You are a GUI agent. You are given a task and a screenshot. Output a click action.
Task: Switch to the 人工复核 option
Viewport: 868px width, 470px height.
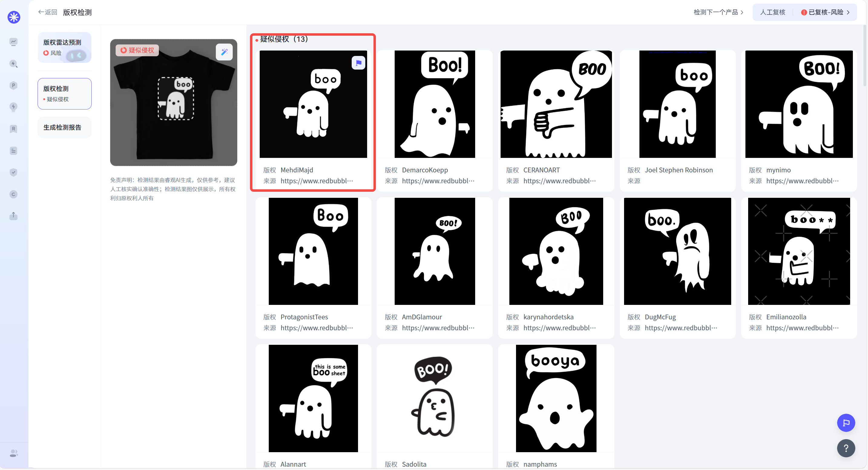(772, 12)
